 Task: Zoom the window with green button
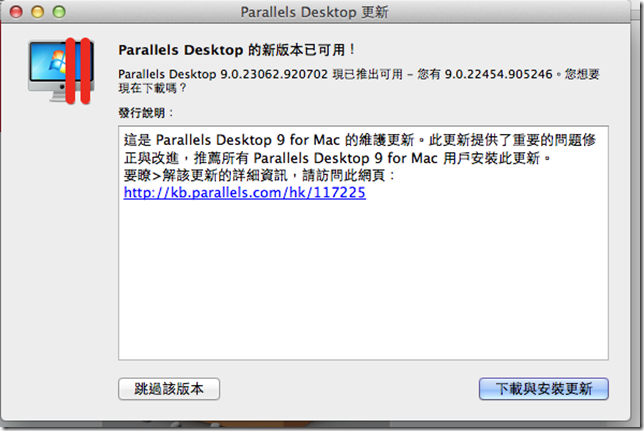(x=59, y=12)
